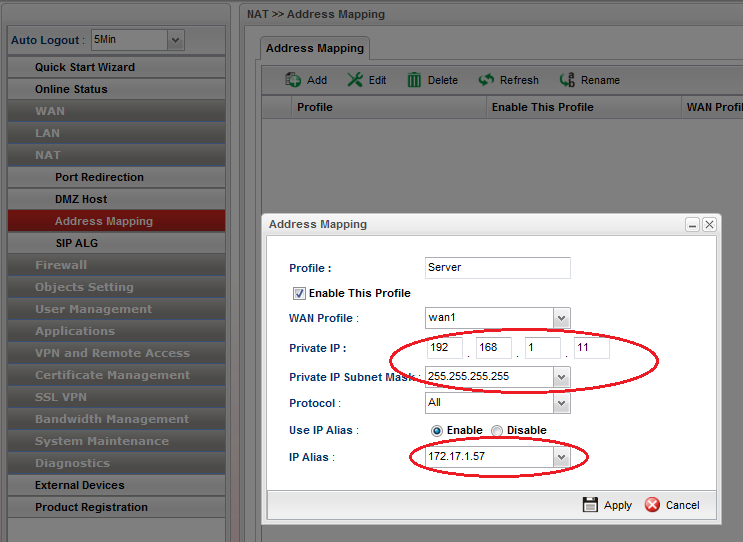
Task: Select the Disable radio for IP Alias
Action: [497, 431]
